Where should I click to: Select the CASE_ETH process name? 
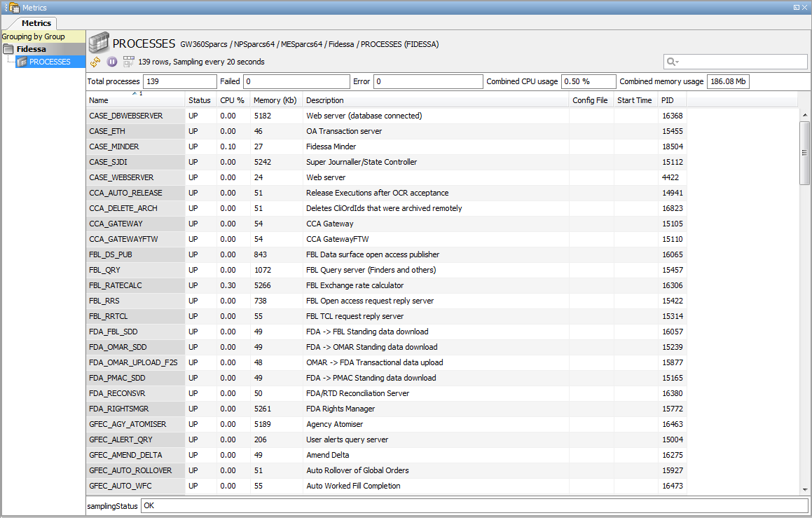coord(107,131)
